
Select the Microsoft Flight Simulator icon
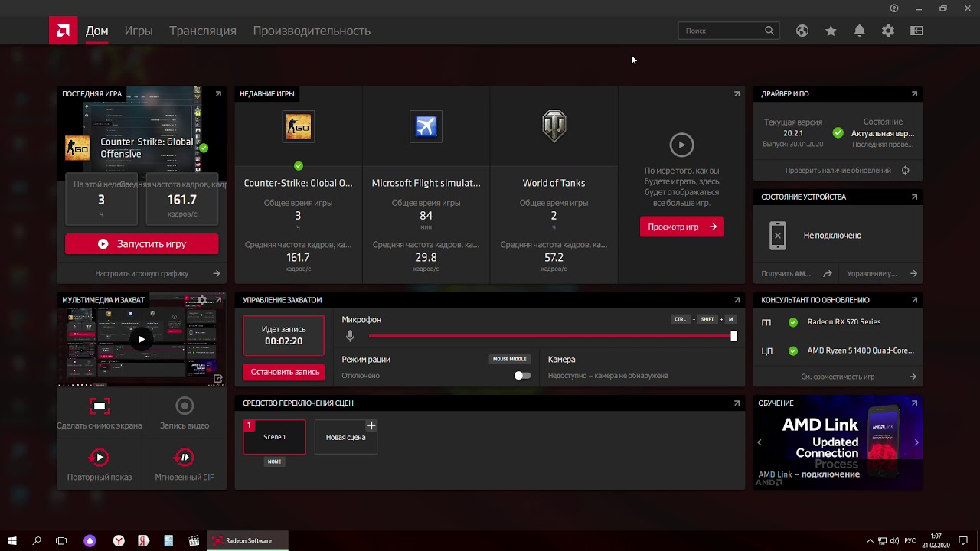426,126
